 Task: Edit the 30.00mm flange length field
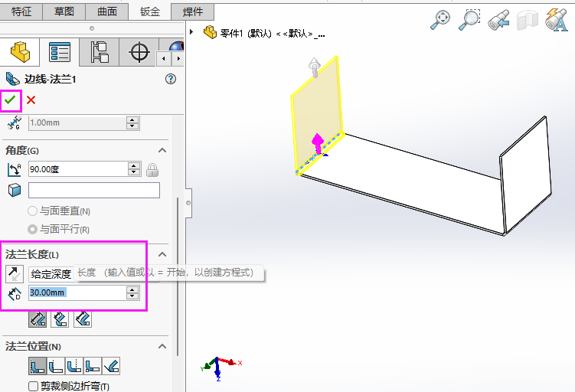click(77, 292)
